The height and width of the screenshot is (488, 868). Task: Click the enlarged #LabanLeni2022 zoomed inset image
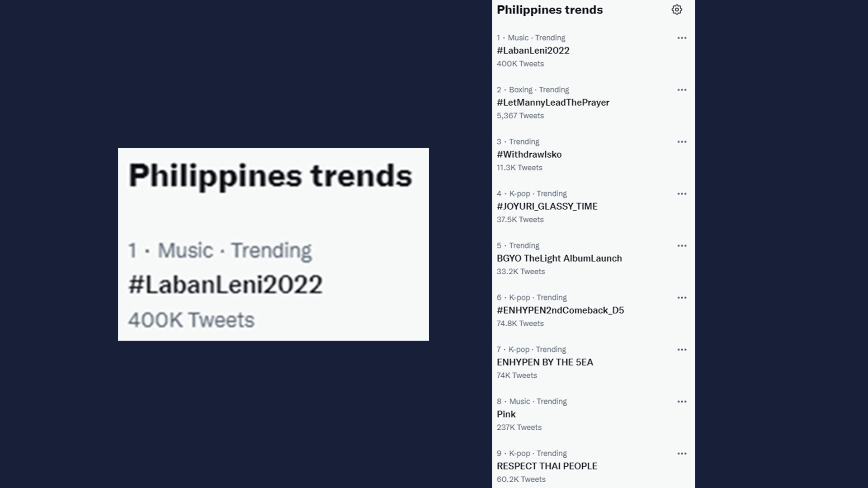274,244
